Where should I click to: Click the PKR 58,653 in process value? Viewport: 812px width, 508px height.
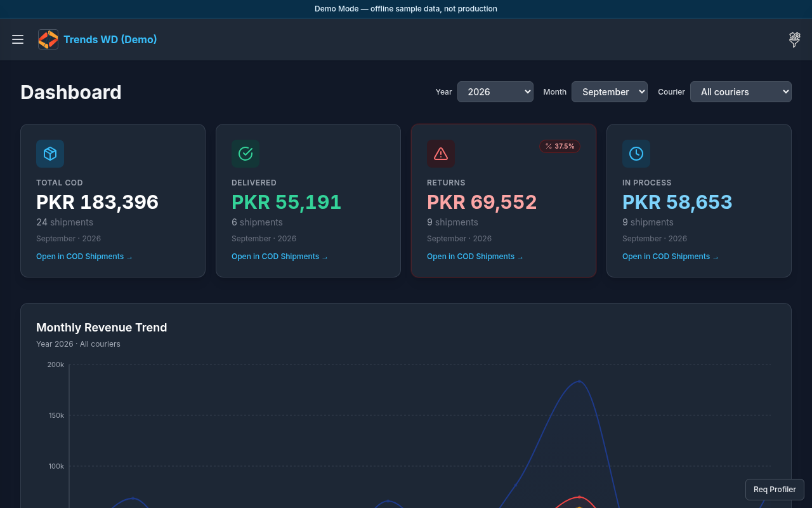678,202
